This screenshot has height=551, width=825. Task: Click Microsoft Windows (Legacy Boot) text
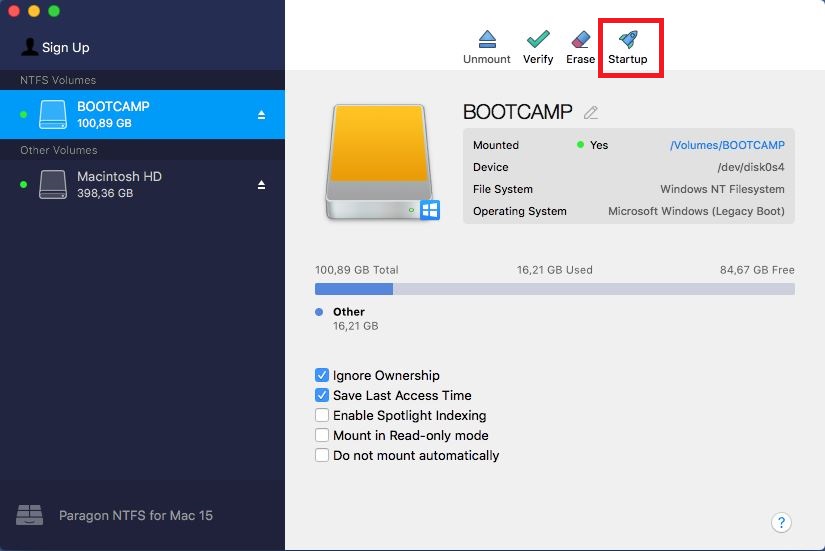pos(696,212)
